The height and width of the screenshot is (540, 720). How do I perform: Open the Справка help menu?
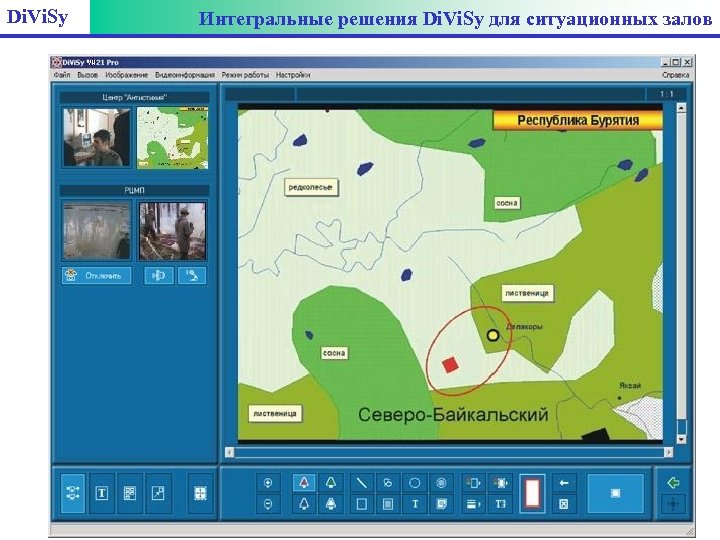pos(675,74)
